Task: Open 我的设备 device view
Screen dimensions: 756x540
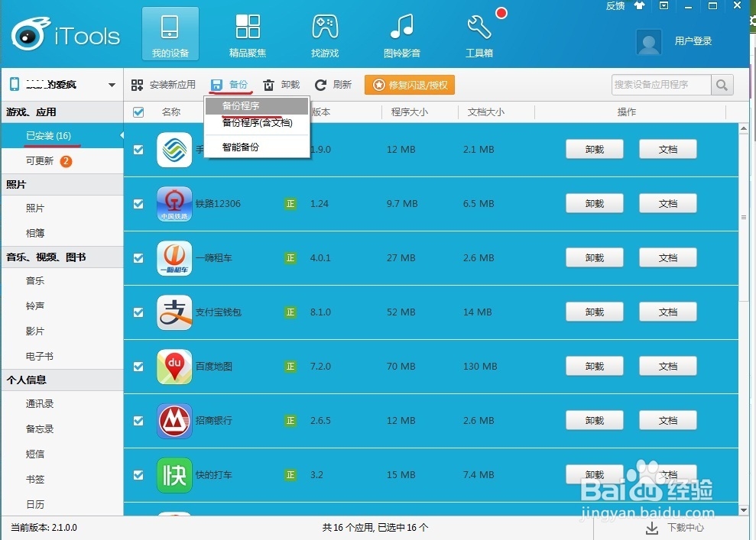Action: 170,33
